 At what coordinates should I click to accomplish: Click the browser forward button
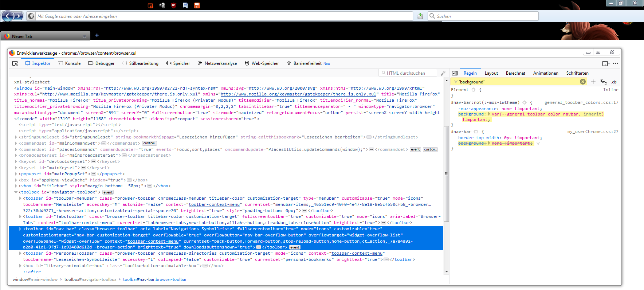pyautogui.click(x=19, y=16)
